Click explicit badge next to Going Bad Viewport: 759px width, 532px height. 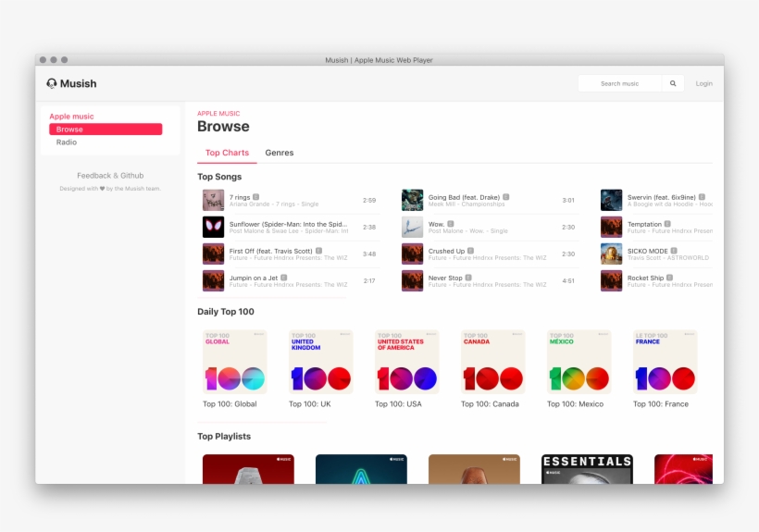[x=505, y=197]
